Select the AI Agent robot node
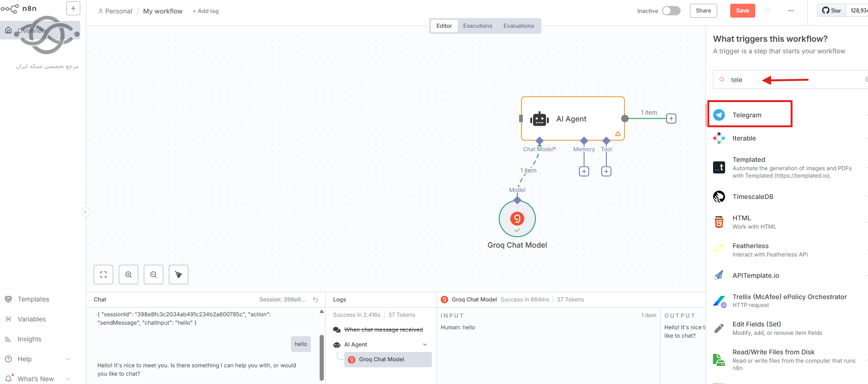Screen dimensions: 868x384 click(x=572, y=119)
